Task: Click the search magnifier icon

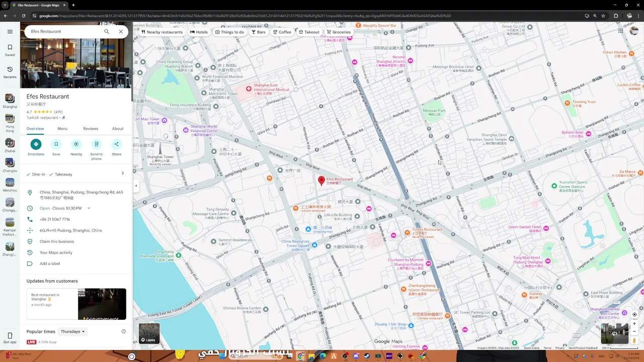Action: [x=107, y=31]
